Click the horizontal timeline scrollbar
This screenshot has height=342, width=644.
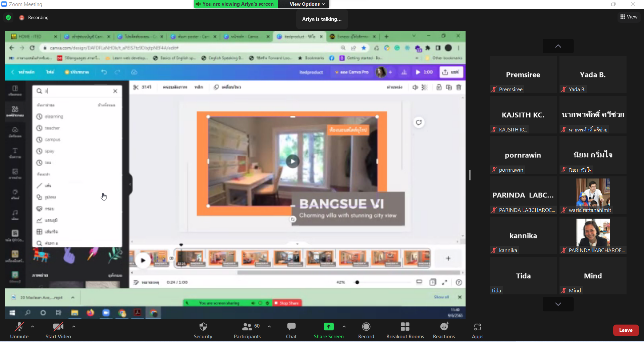point(348,273)
